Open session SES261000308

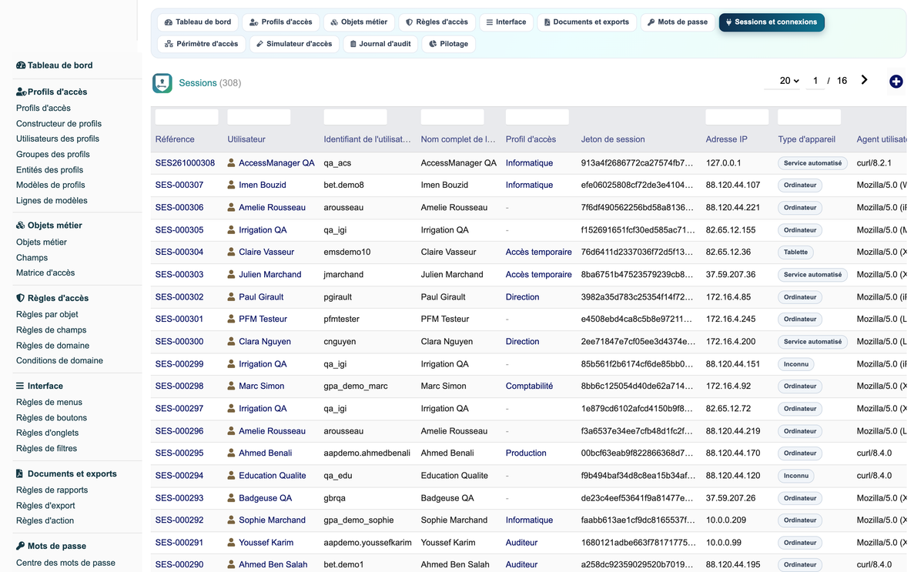point(185,163)
